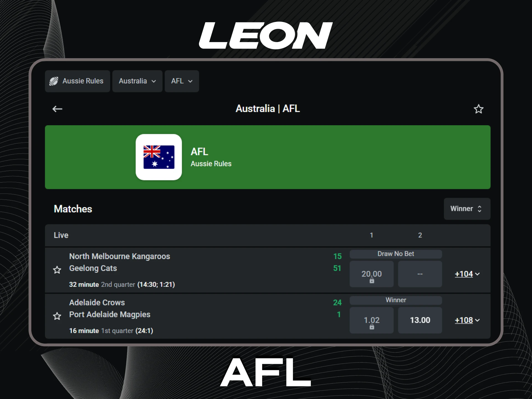Click the Matches heading

73,209
